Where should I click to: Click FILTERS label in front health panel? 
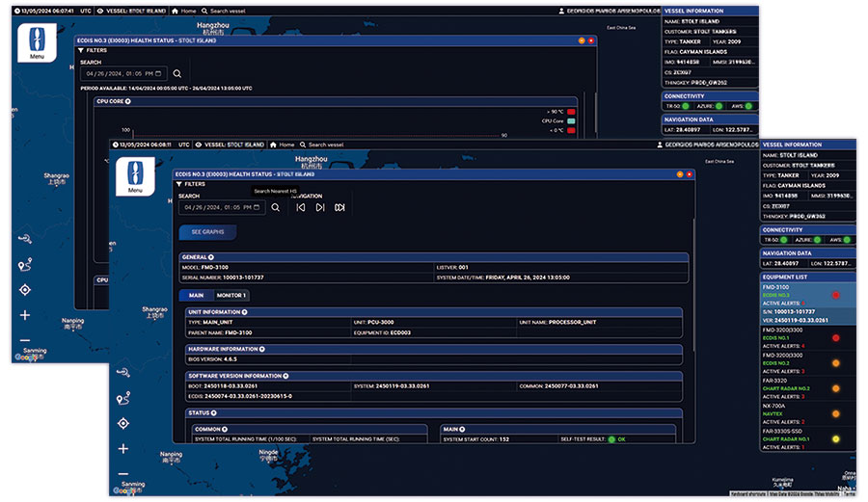pyautogui.click(x=195, y=184)
